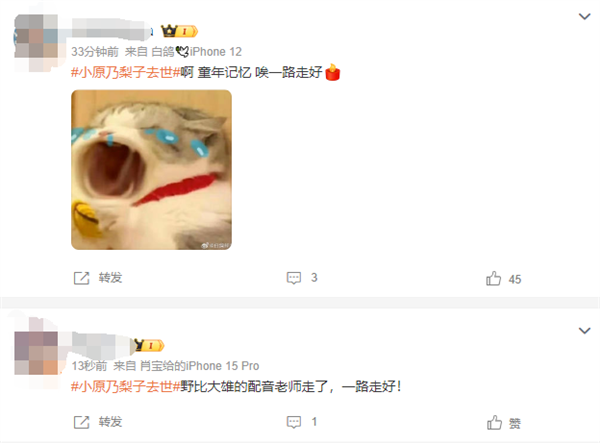
Task: Like the first post with thumbs-up icon
Action: click(x=493, y=279)
